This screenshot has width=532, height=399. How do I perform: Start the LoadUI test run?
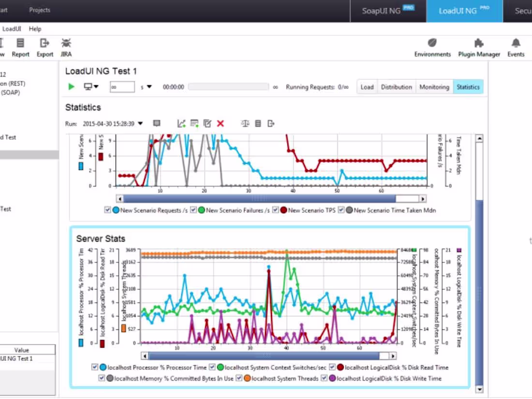click(x=71, y=87)
